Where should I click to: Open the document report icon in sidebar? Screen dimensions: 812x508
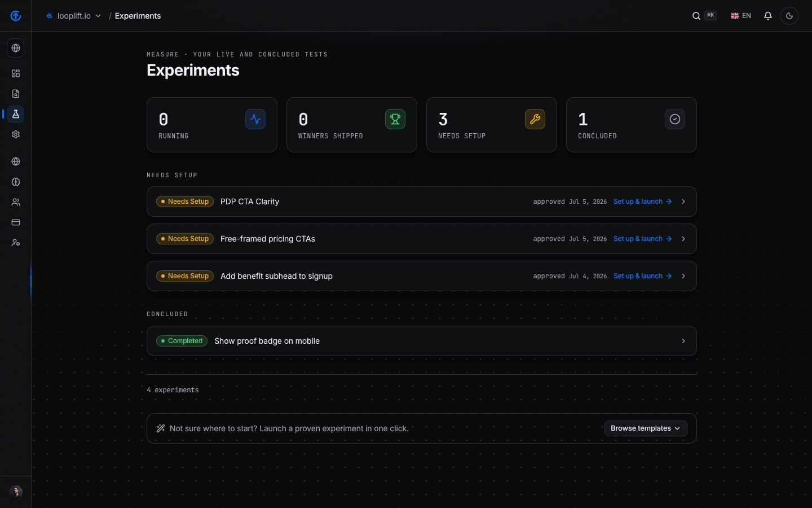[16, 94]
